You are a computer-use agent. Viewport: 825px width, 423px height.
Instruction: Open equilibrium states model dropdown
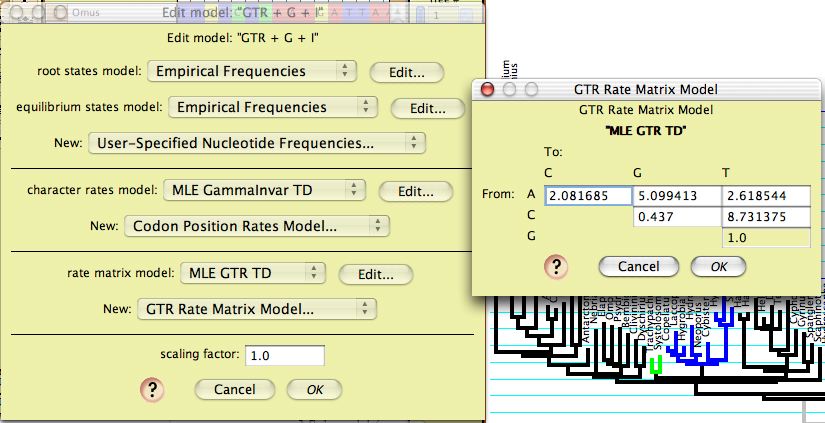272,107
